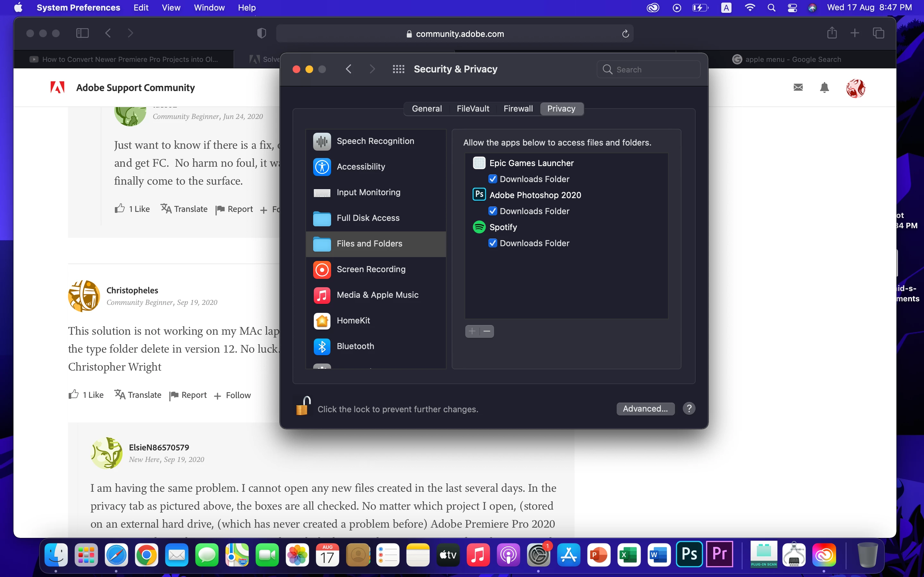The height and width of the screenshot is (577, 924).
Task: Select Bluetooth privacy category
Action: 355,346
